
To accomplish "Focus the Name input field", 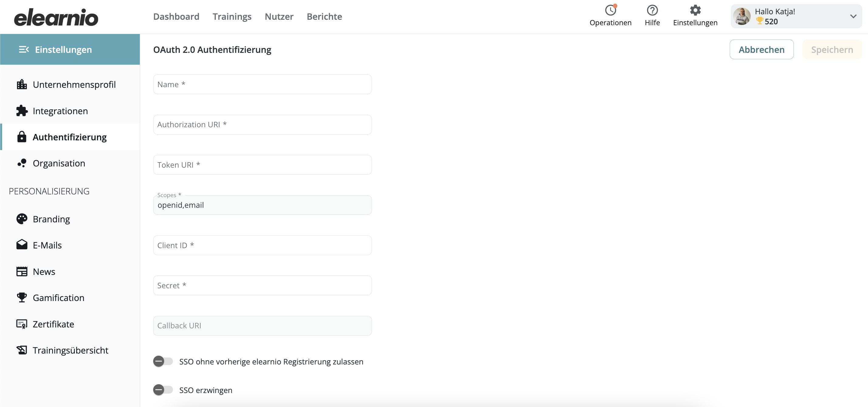I will pyautogui.click(x=263, y=84).
